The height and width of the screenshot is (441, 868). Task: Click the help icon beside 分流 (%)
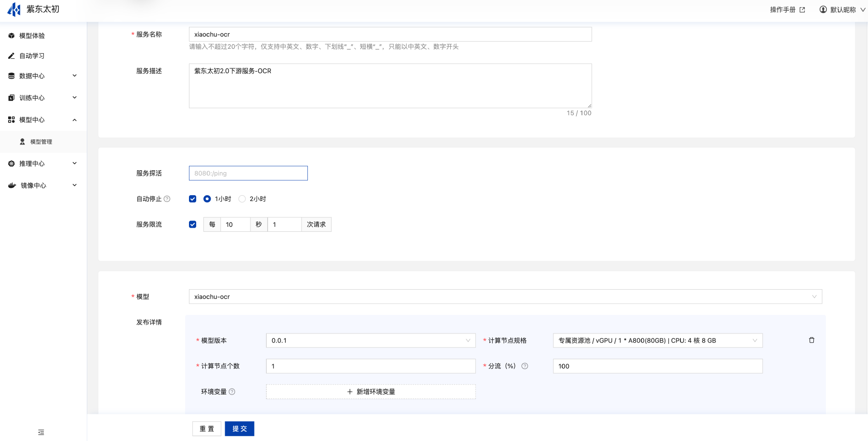[524, 366]
